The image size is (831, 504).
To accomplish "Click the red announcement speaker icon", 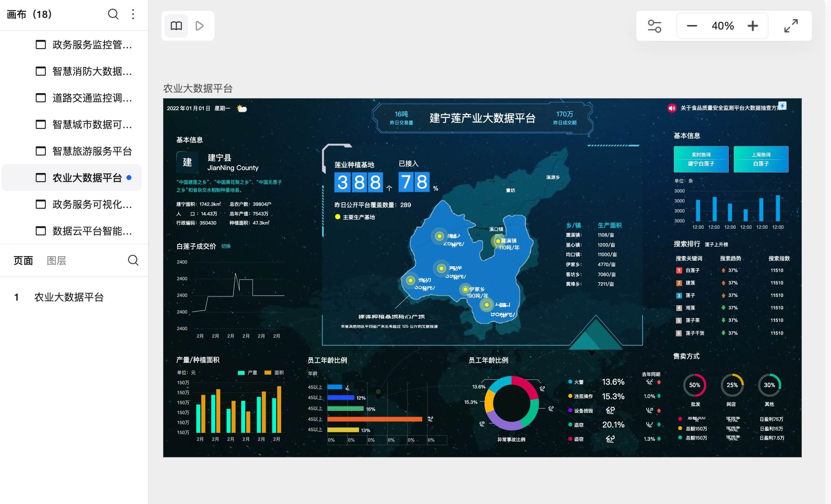I will point(672,108).
